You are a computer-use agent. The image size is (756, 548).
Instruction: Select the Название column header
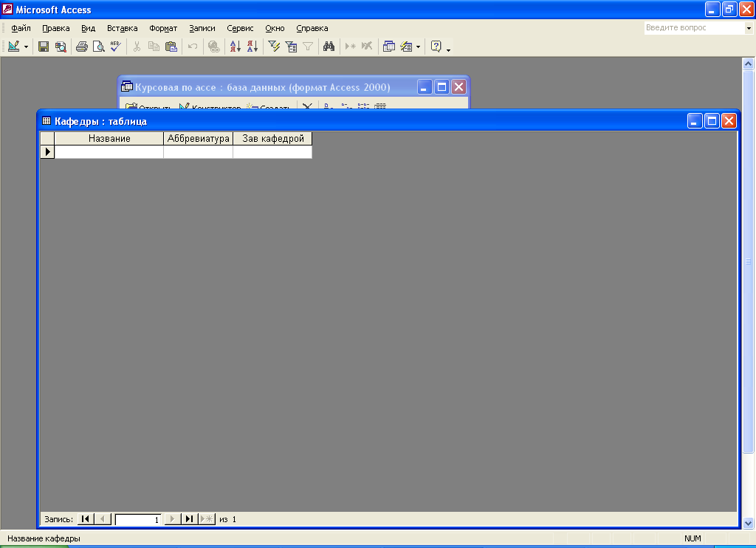pyautogui.click(x=109, y=138)
